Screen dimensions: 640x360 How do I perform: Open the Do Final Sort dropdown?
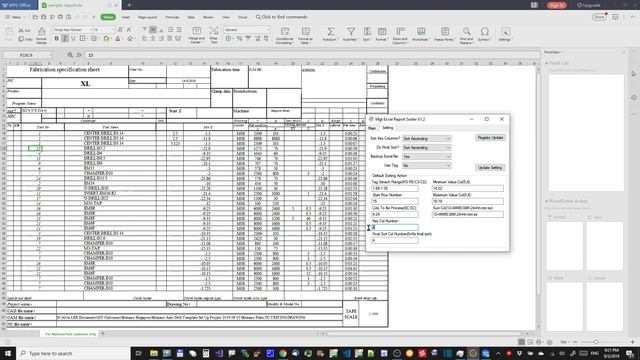(x=427, y=148)
